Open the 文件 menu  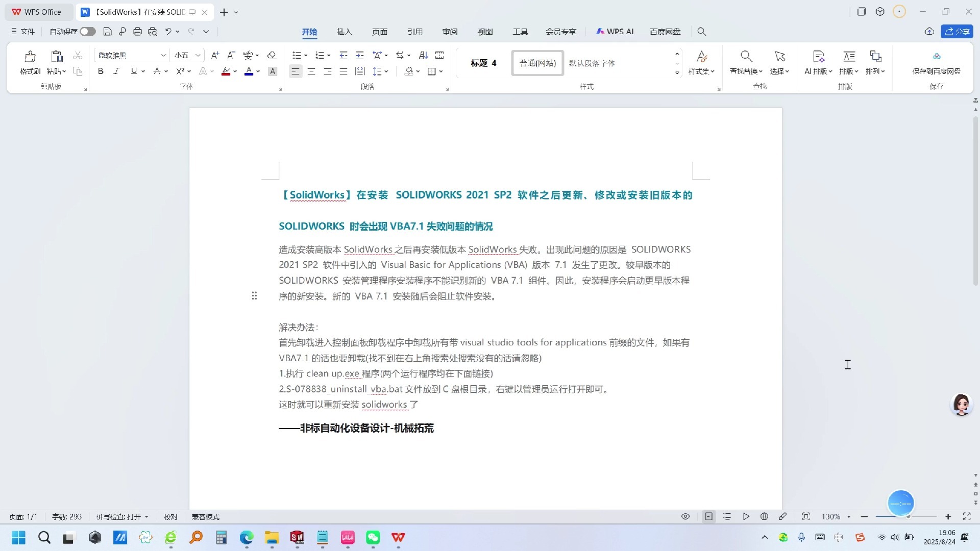coord(23,32)
